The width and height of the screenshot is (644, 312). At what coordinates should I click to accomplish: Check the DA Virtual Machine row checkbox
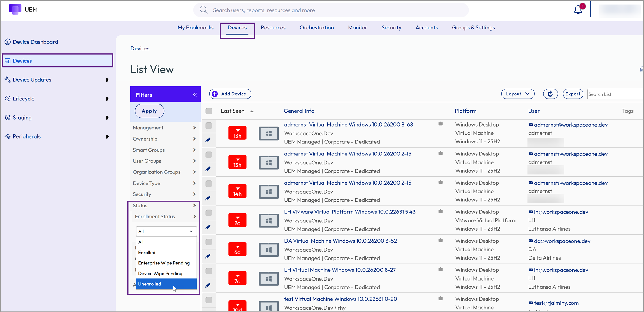pos(209,242)
